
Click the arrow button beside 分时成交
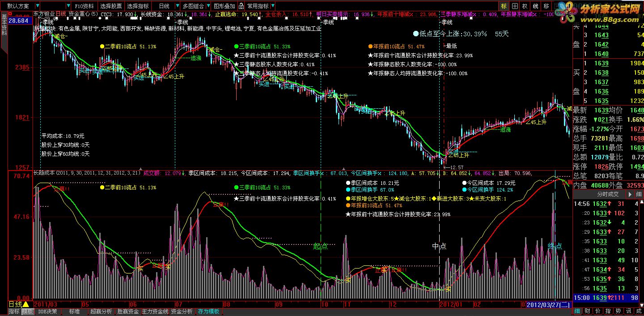click(631, 194)
